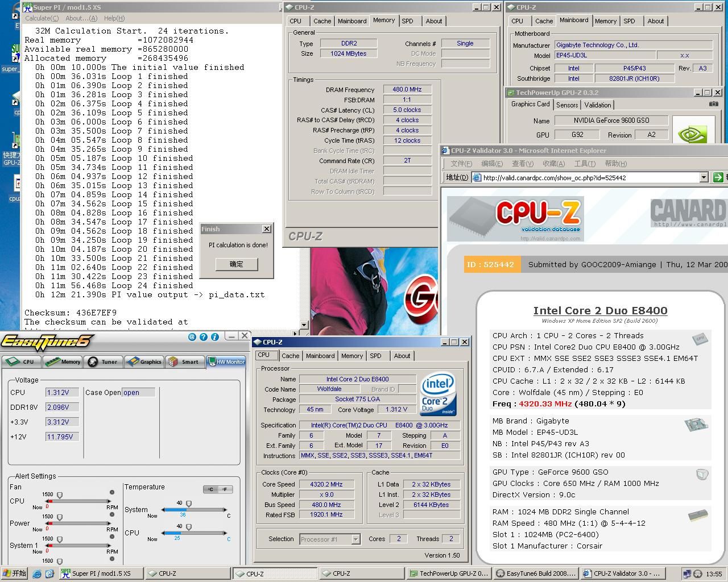Image resolution: width=728 pixels, height=582 pixels.
Task: Toggle System 1 fan alert indicator
Action: (x=112, y=537)
